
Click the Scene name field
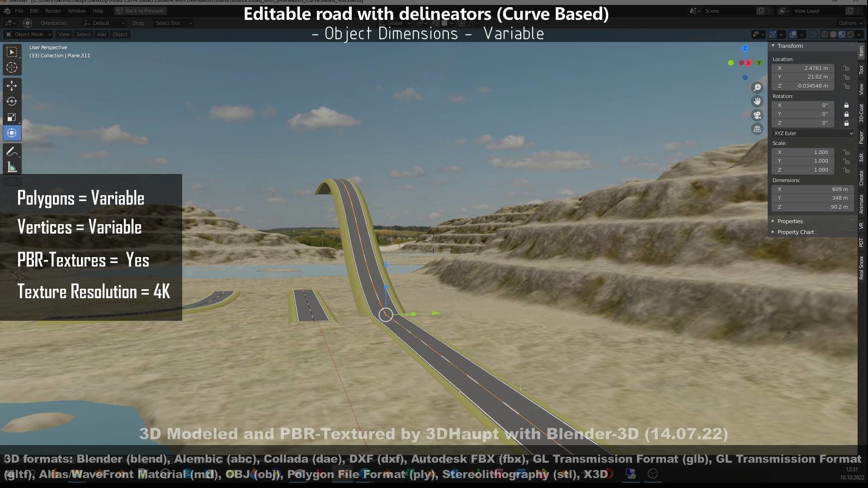click(729, 11)
